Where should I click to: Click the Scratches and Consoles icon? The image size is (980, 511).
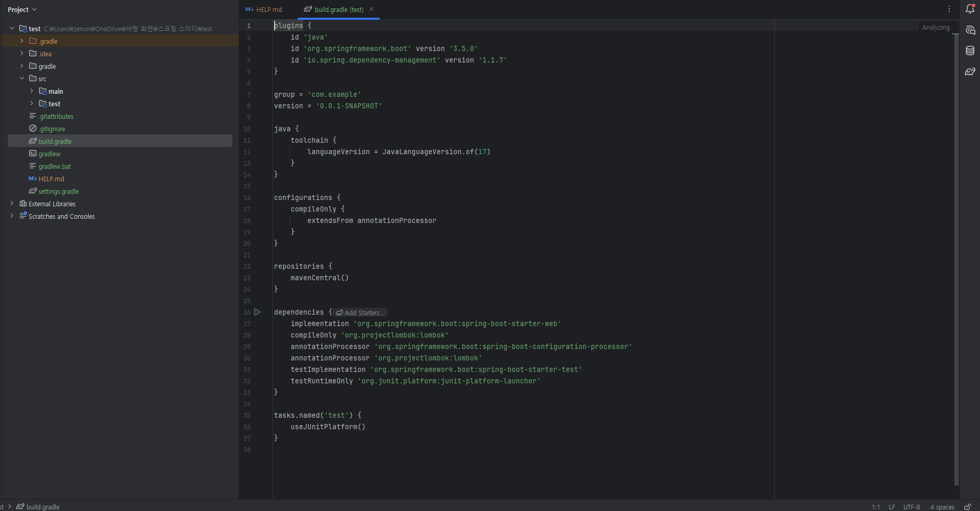tap(23, 216)
